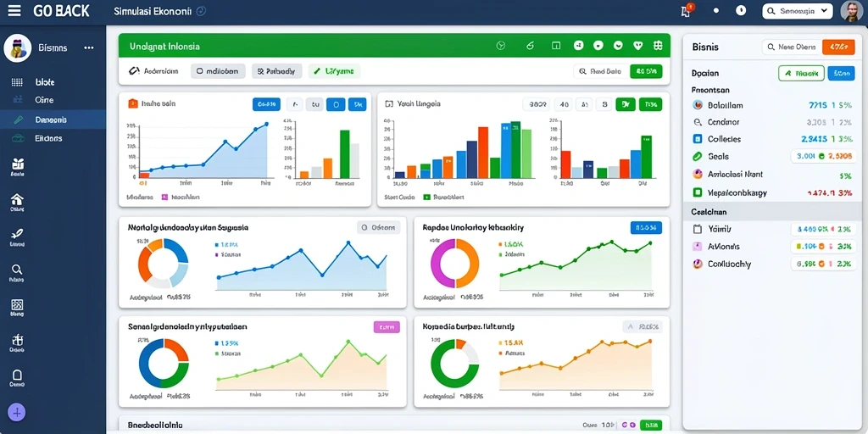Open the three-dots menu beside Bismns
The image size is (868, 434).
(x=88, y=48)
